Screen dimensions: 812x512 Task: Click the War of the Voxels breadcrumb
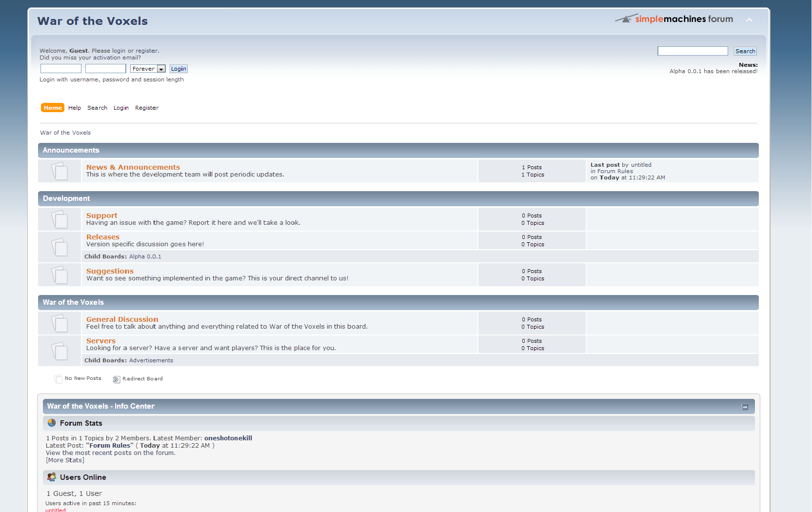65,133
